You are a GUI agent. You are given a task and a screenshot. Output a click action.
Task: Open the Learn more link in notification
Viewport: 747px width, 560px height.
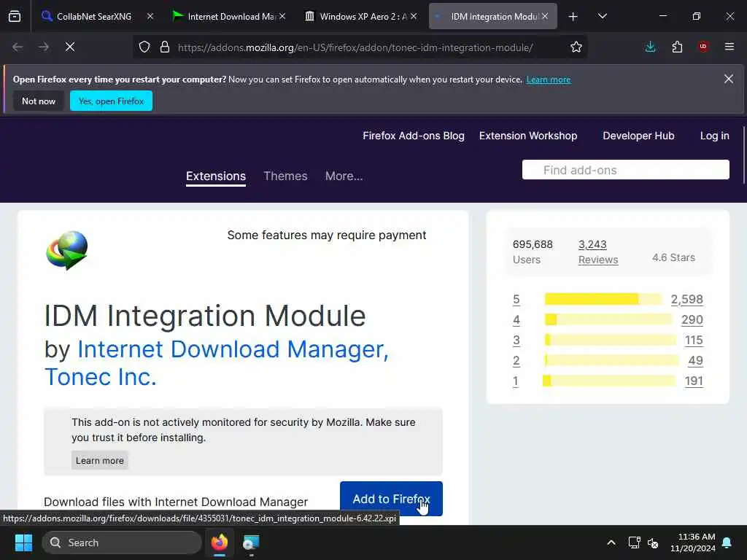pyautogui.click(x=549, y=79)
